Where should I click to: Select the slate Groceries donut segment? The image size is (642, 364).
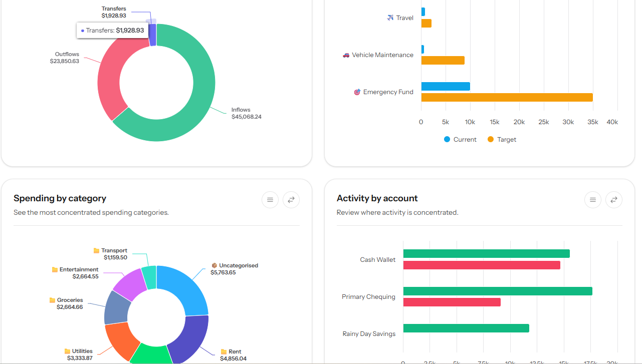[x=116, y=308]
